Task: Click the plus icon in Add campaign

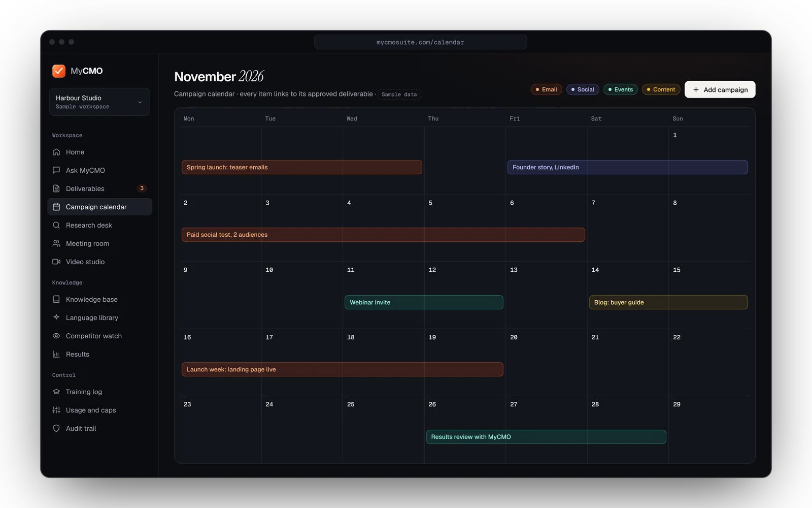Action: (x=696, y=89)
